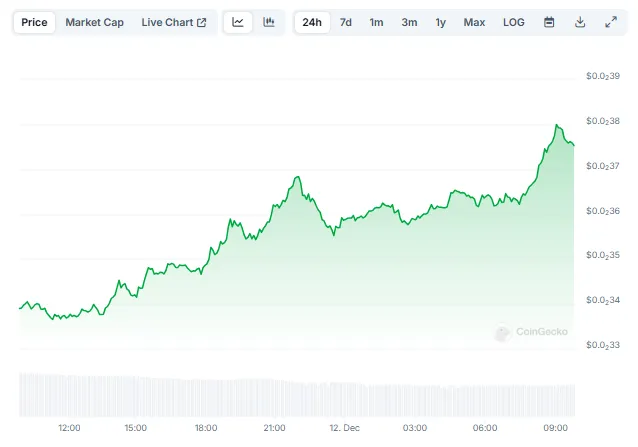
Task: Switch to the Price tab
Action: 34,22
